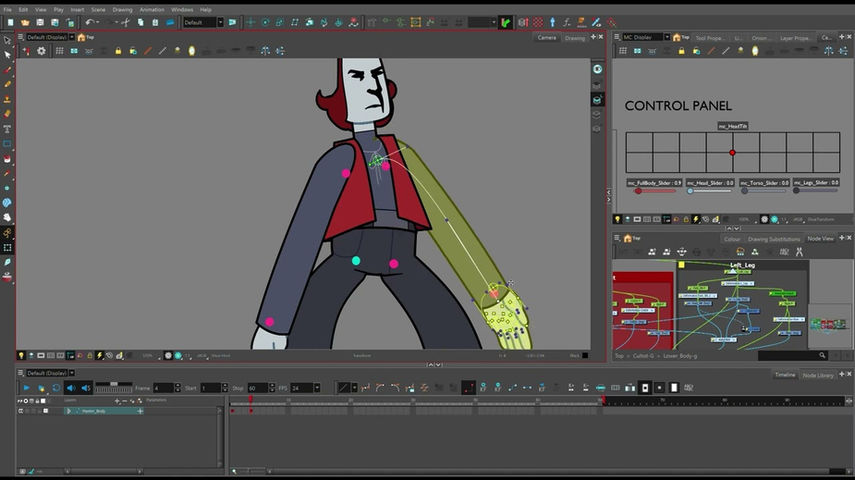Select the Translate tool in top toolbar
Image resolution: width=855 pixels, height=480 pixels.
click(250, 22)
